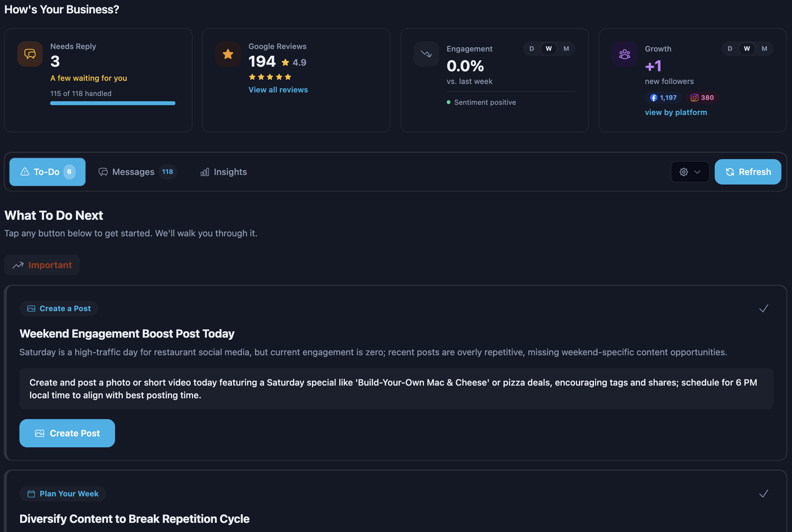Viewport: 792px width, 532px height.
Task: Switch Growth period to Daily (D)
Action: tap(730, 49)
